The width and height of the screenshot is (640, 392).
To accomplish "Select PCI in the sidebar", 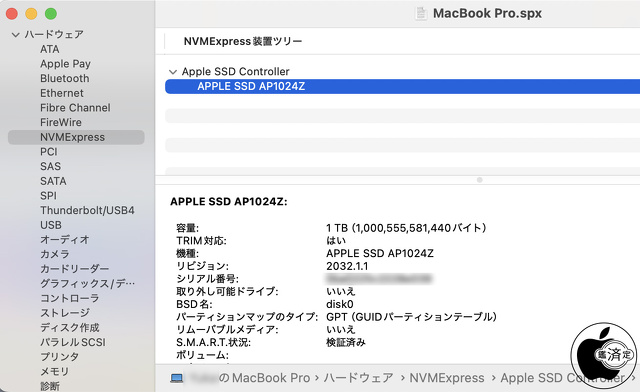I will (x=49, y=152).
